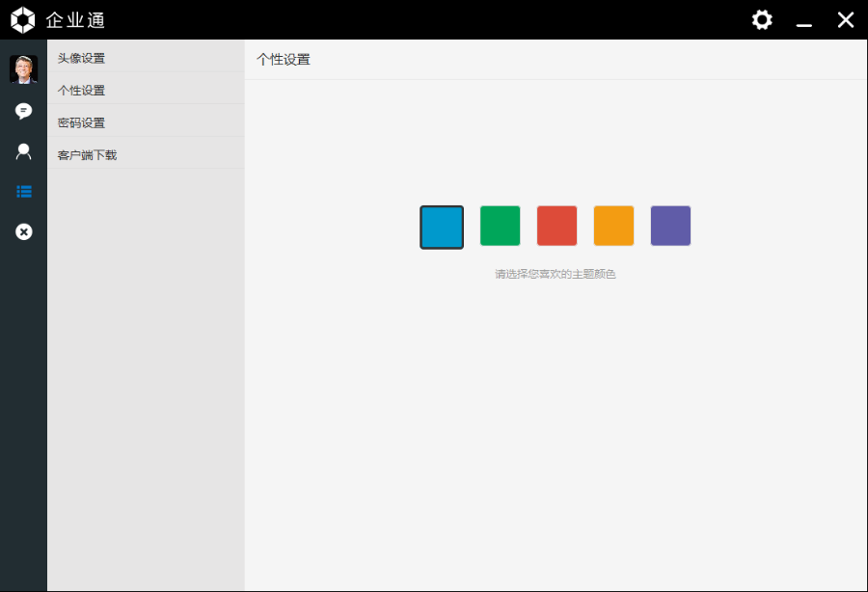Image resolution: width=868 pixels, height=592 pixels.
Task: Choose the blue theme color swatch
Action: coord(442,227)
